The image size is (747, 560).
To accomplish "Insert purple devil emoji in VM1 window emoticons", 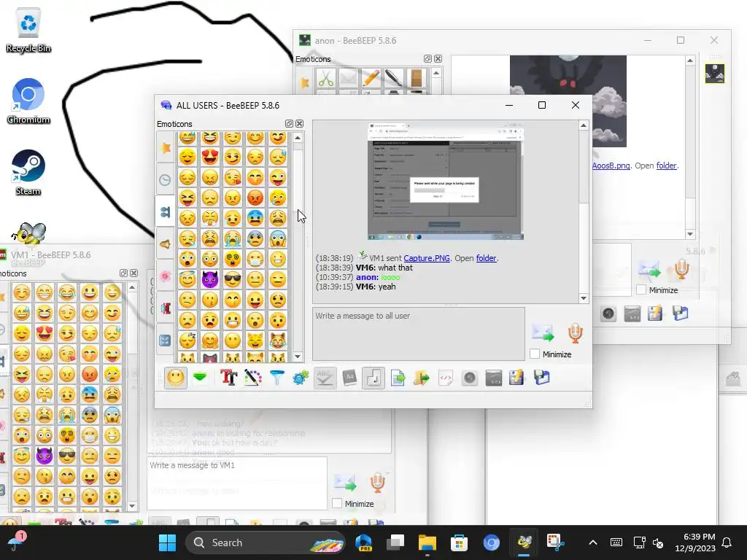I will (x=44, y=456).
